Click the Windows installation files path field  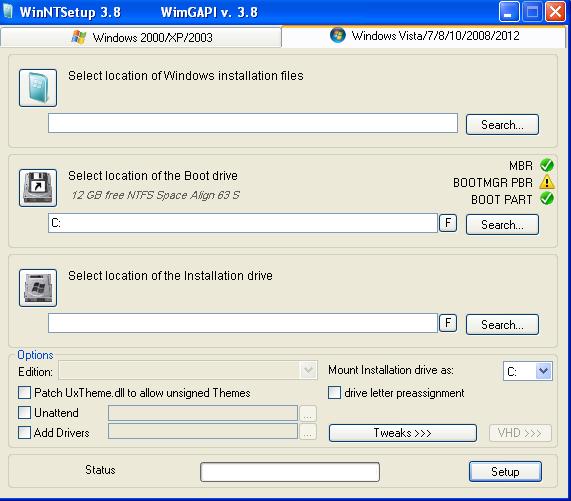point(253,123)
